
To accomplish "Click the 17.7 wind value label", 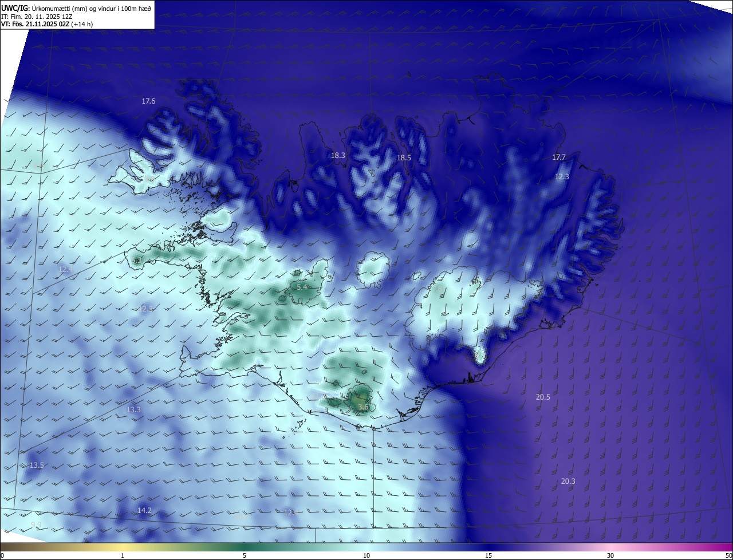I will click(559, 157).
